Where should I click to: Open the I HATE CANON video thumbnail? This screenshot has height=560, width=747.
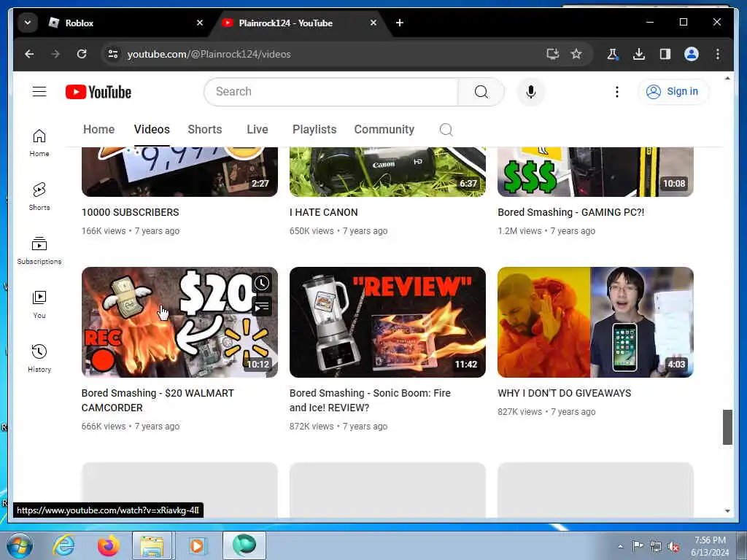click(388, 172)
